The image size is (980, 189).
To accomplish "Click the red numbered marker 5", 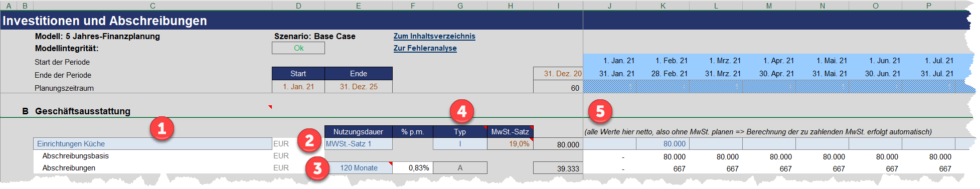I will pos(600,111).
